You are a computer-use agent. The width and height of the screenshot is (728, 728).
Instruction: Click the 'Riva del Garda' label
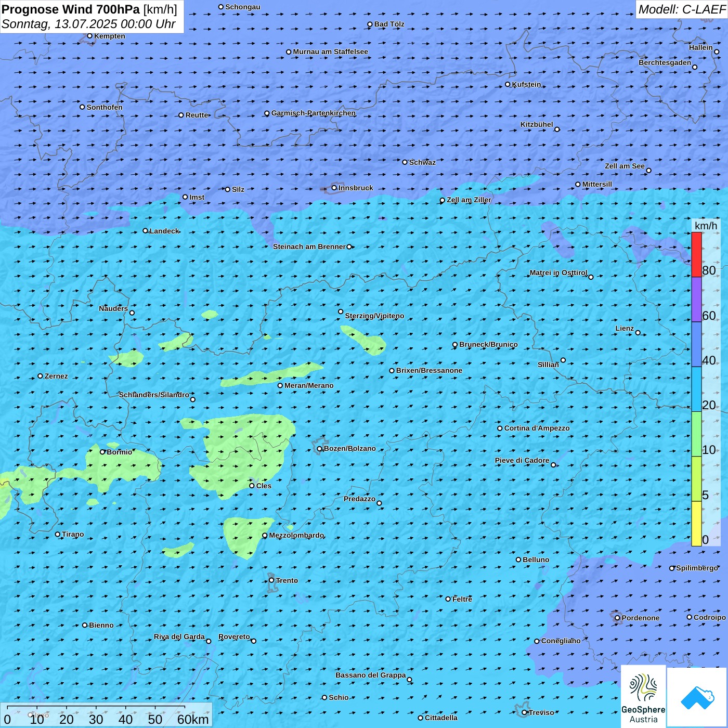(x=179, y=636)
